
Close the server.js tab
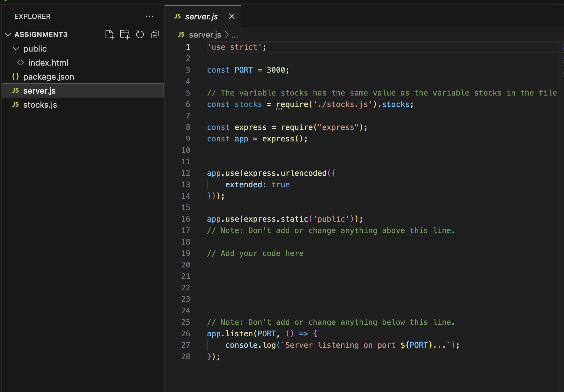[231, 16]
